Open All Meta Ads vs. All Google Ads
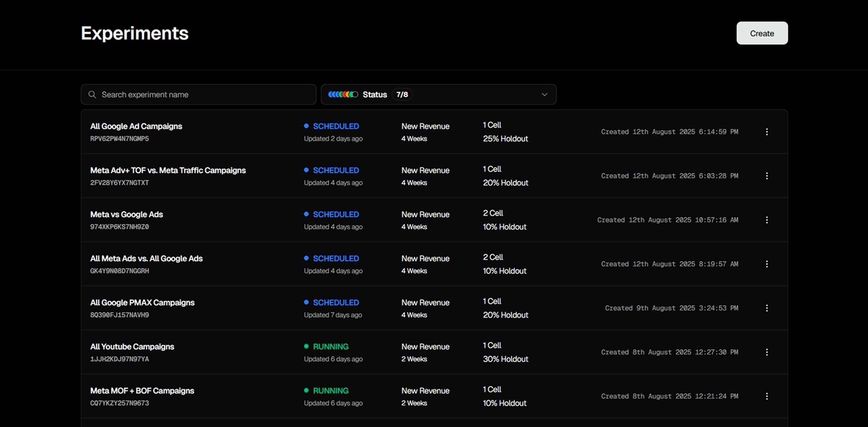Viewport: 868px width, 427px height. (x=146, y=258)
